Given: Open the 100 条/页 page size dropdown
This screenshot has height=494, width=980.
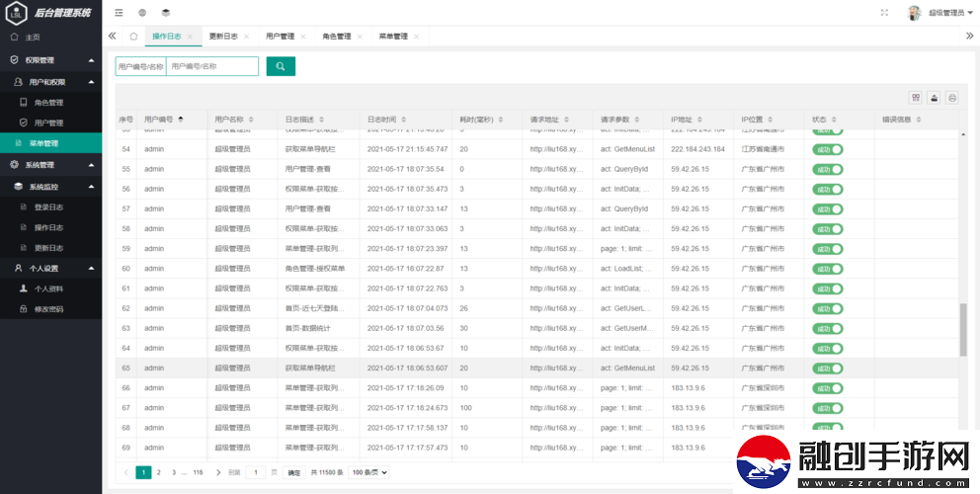Looking at the screenshot, I should coord(368,472).
